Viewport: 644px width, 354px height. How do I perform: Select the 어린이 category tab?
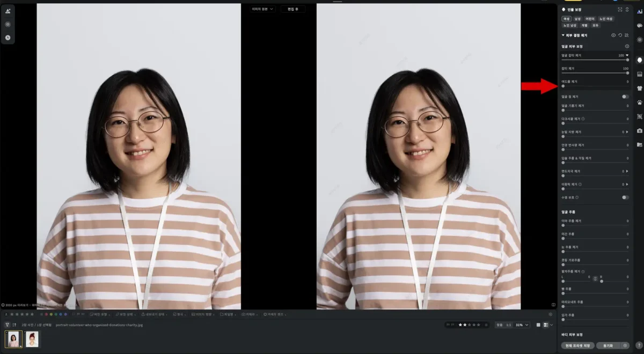pos(590,19)
